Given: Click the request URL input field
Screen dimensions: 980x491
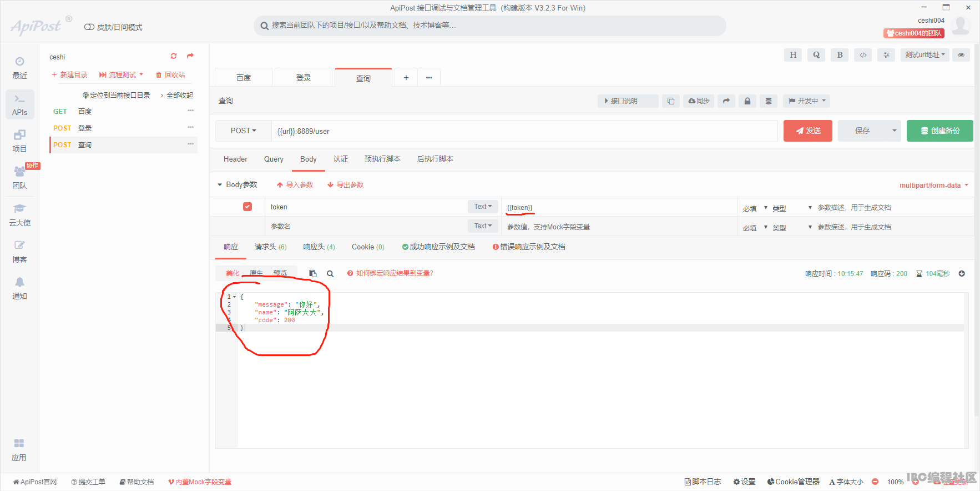Looking at the screenshot, I should [524, 131].
